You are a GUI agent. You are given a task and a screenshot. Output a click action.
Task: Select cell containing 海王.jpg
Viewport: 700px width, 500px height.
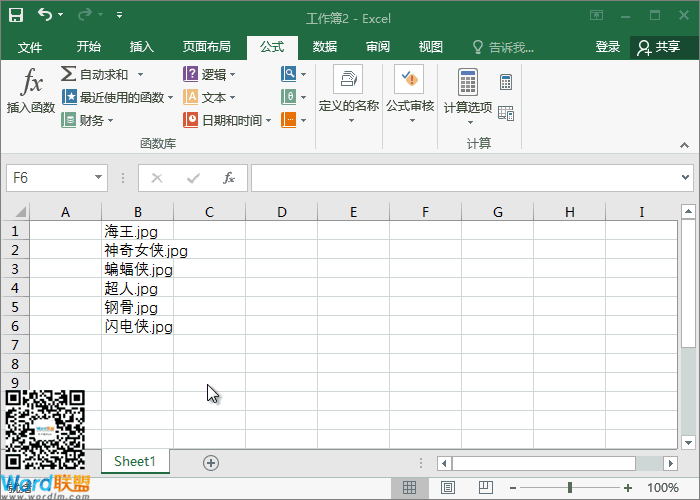coord(138,231)
